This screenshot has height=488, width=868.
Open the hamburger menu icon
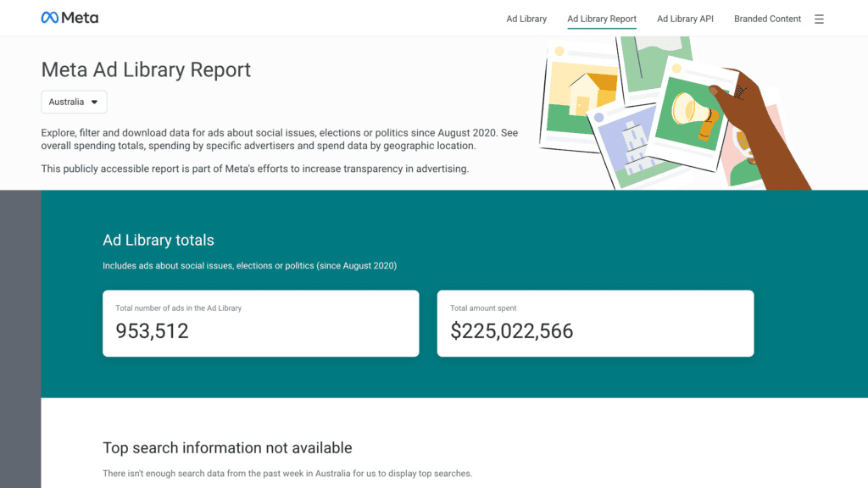[x=819, y=19]
